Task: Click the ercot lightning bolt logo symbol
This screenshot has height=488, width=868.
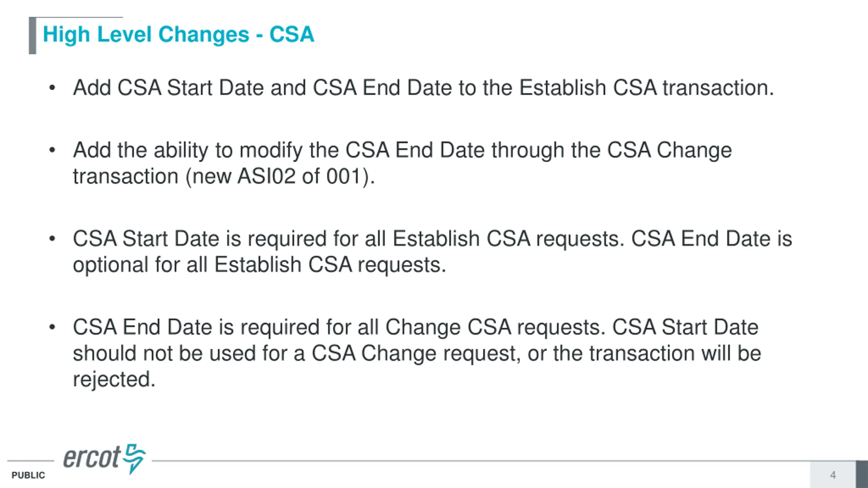Action: pyautogui.click(x=134, y=457)
